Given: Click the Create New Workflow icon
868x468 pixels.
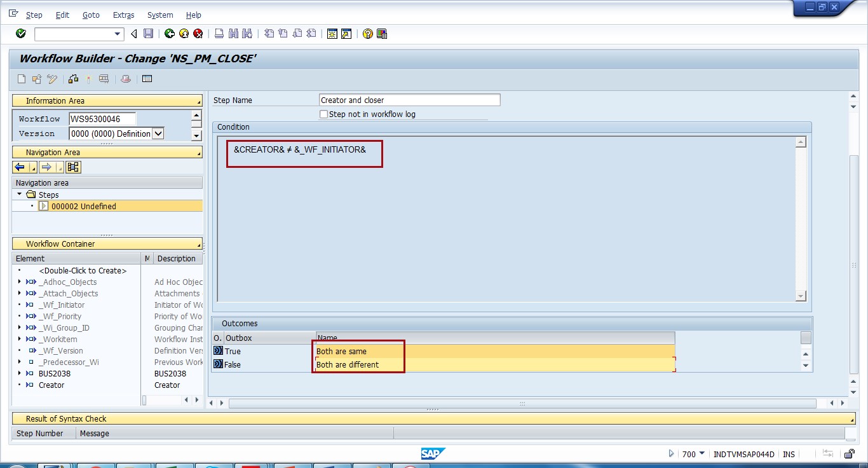Looking at the screenshot, I should tap(21, 79).
